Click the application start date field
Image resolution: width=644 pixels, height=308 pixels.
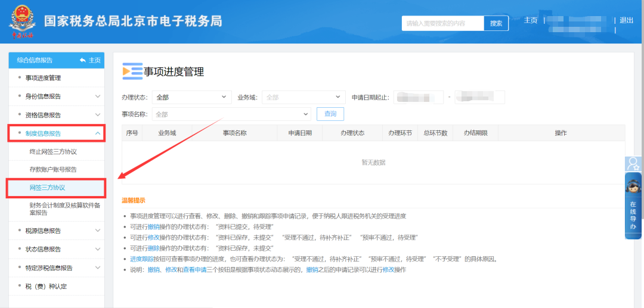pyautogui.click(x=419, y=97)
